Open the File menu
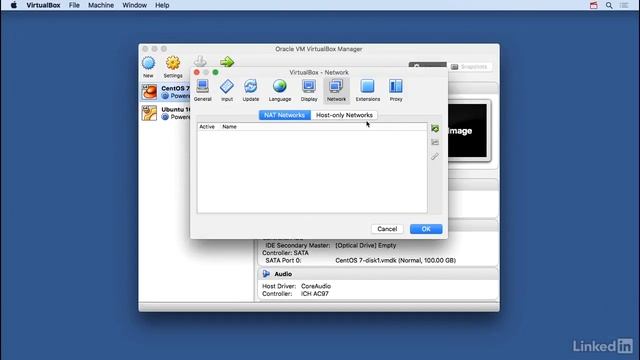This screenshot has height=360, width=640. [x=74, y=5]
